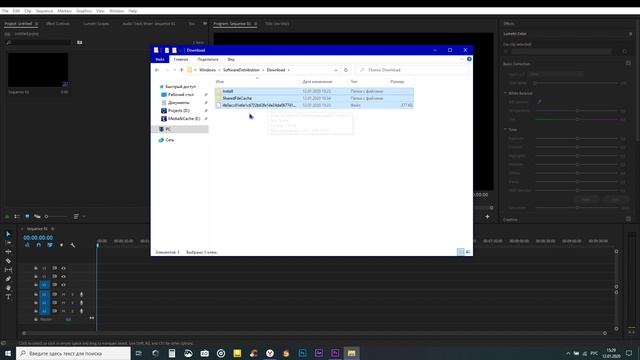Open the Help menu in Premiere
The image size is (640, 360).
click(x=133, y=11)
